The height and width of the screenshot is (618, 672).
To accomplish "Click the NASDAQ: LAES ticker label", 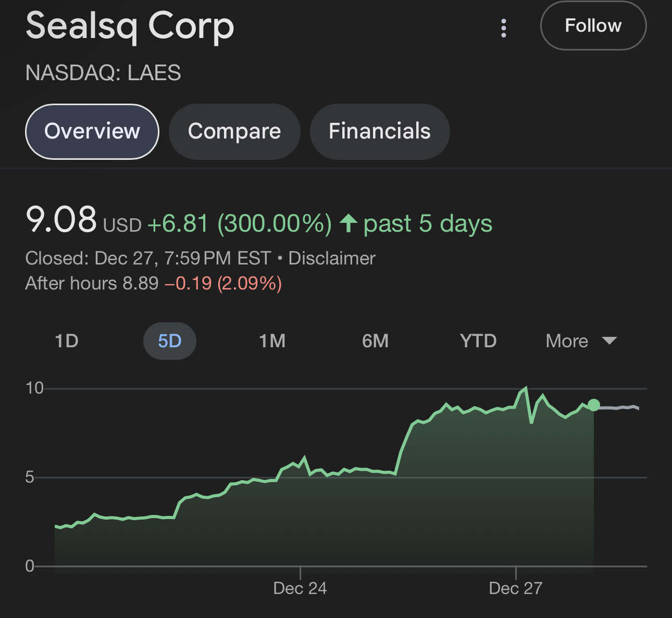I will click(103, 73).
